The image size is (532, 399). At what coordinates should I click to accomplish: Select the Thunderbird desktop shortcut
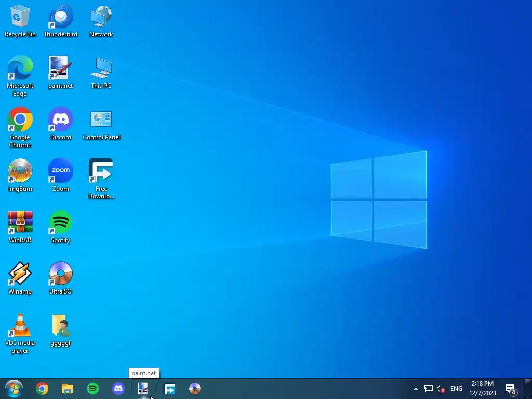pyautogui.click(x=61, y=21)
